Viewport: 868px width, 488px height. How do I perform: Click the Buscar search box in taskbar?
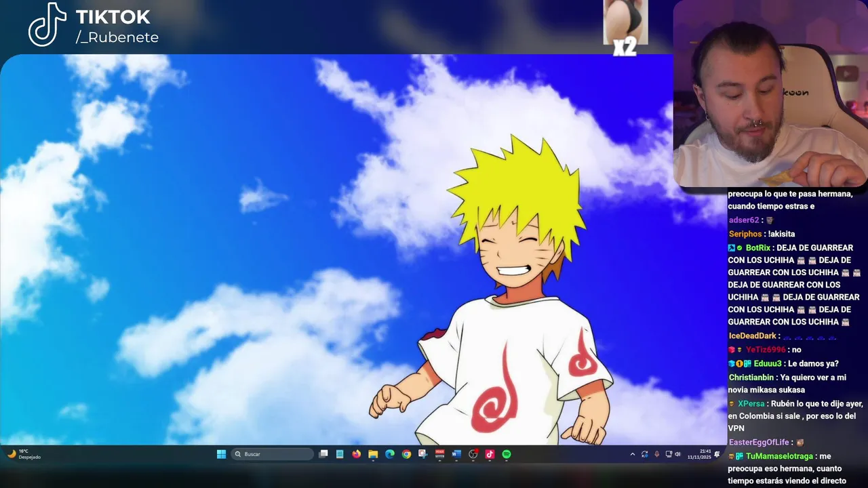pos(271,454)
